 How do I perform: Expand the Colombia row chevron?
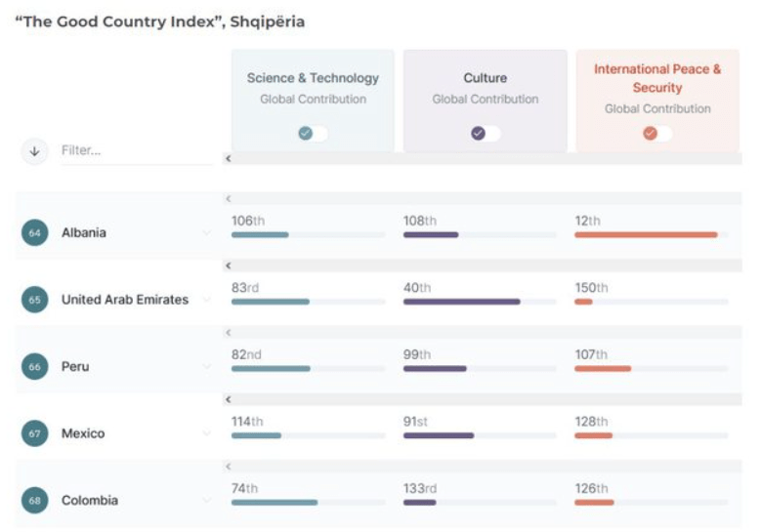tap(206, 501)
